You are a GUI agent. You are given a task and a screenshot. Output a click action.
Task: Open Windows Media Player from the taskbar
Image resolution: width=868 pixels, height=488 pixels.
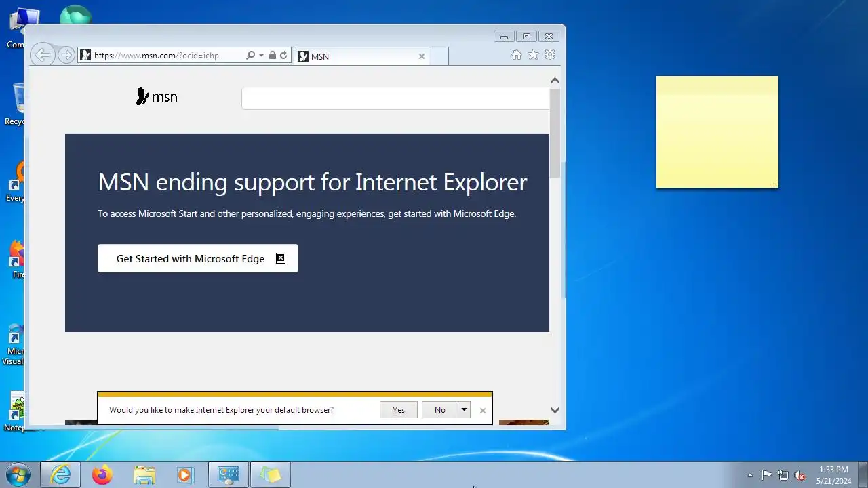(x=185, y=475)
